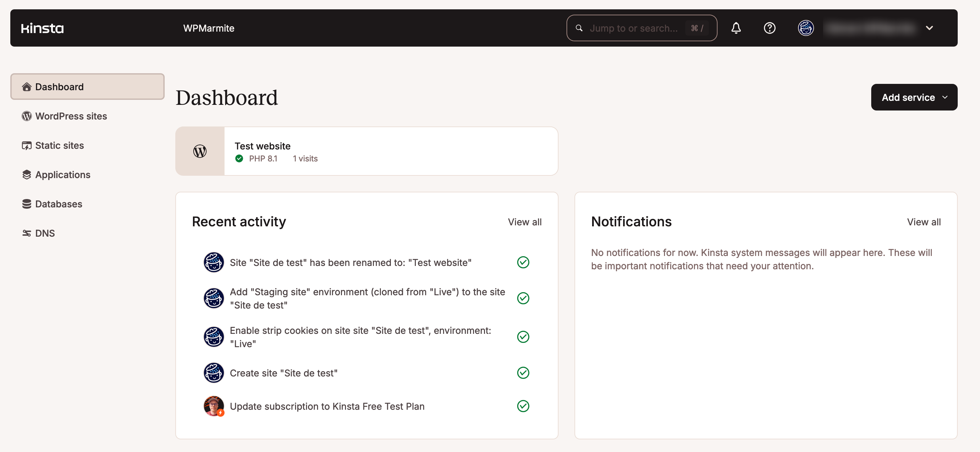Click success check of Staging site activity
980x452 pixels.
point(523,298)
